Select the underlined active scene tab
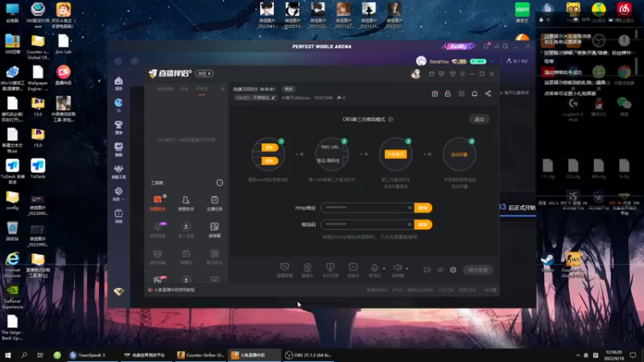 tap(202, 89)
